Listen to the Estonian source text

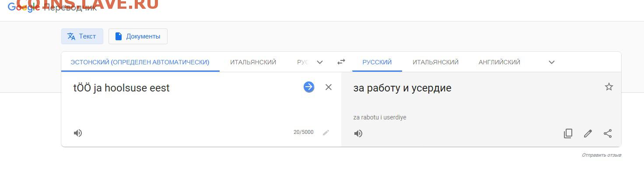tap(78, 133)
